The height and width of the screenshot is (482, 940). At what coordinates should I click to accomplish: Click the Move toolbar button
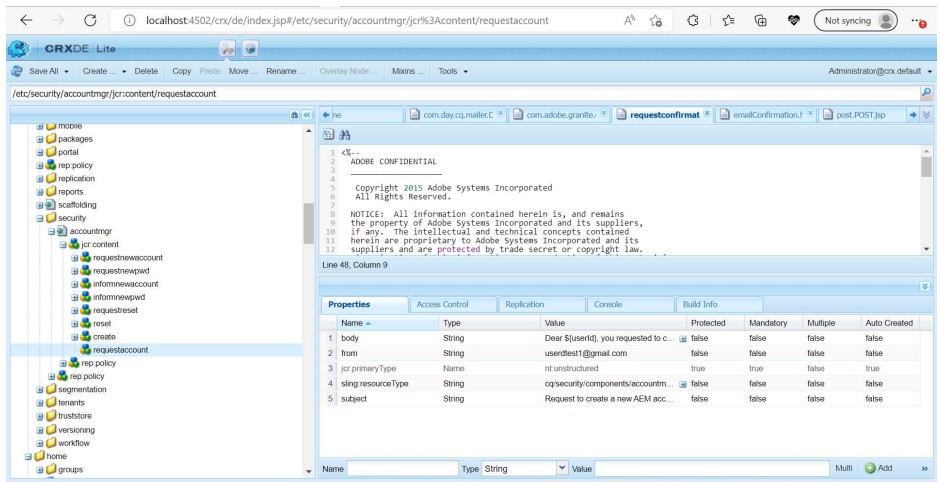coord(243,71)
